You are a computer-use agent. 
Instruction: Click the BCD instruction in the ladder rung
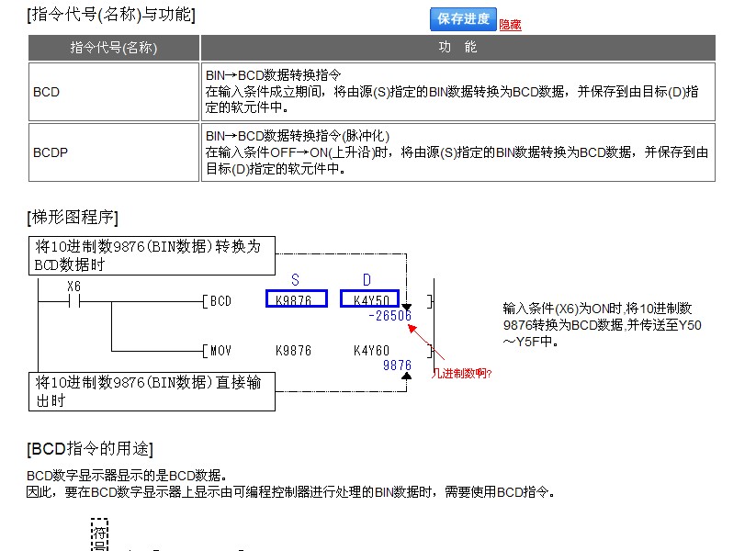(220, 300)
